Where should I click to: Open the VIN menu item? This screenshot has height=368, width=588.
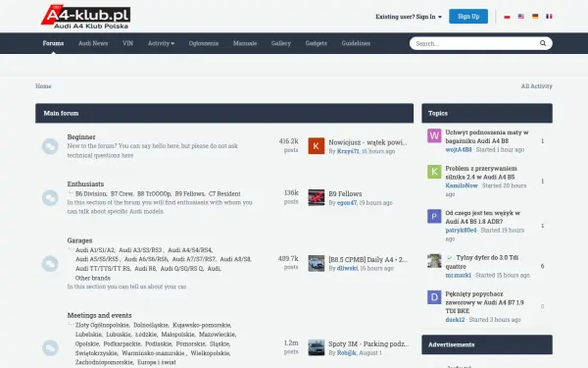127,43
